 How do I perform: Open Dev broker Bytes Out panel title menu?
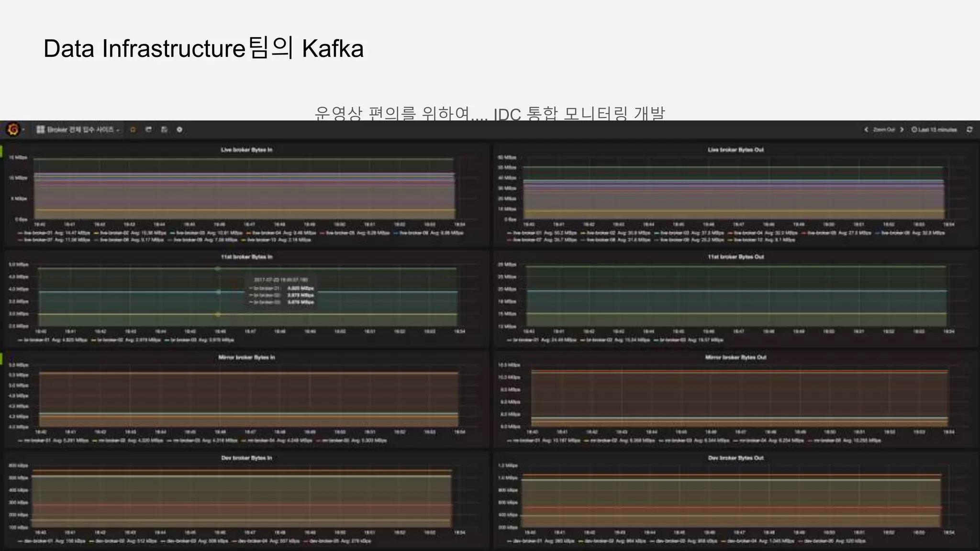coord(735,458)
